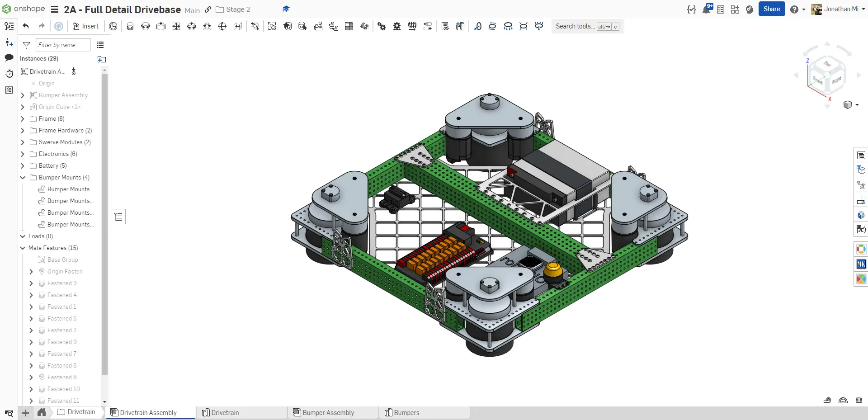
Task: Select the Fastened mate tool
Action: pos(130,26)
